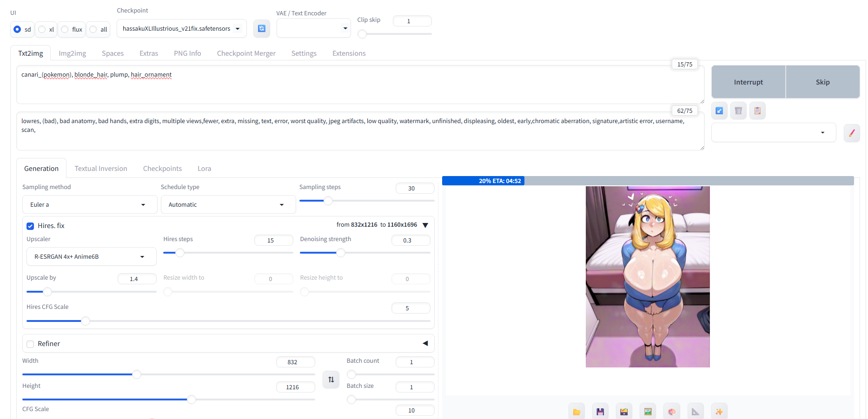The height and width of the screenshot is (419, 868).
Task: Click the Width number field
Action: 295,362
